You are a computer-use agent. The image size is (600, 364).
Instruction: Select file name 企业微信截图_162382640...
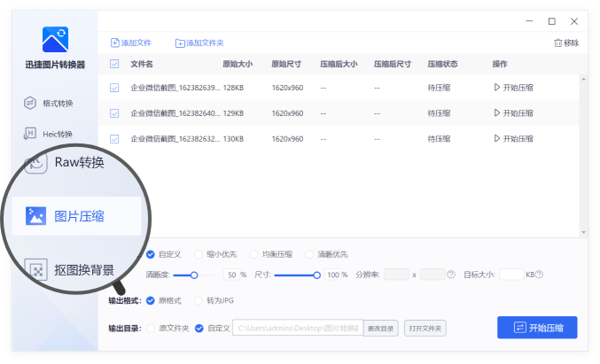point(175,113)
